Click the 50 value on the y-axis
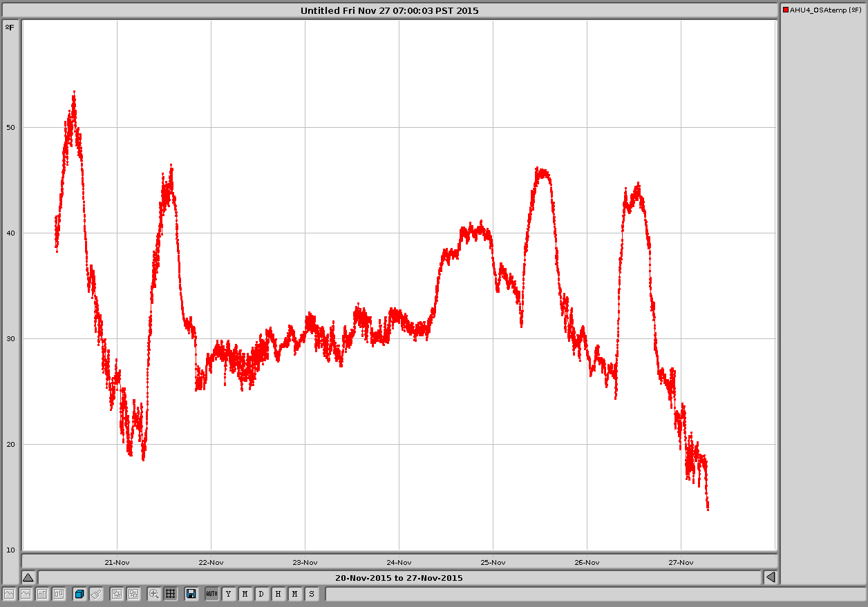The height and width of the screenshot is (607, 868). click(10, 128)
